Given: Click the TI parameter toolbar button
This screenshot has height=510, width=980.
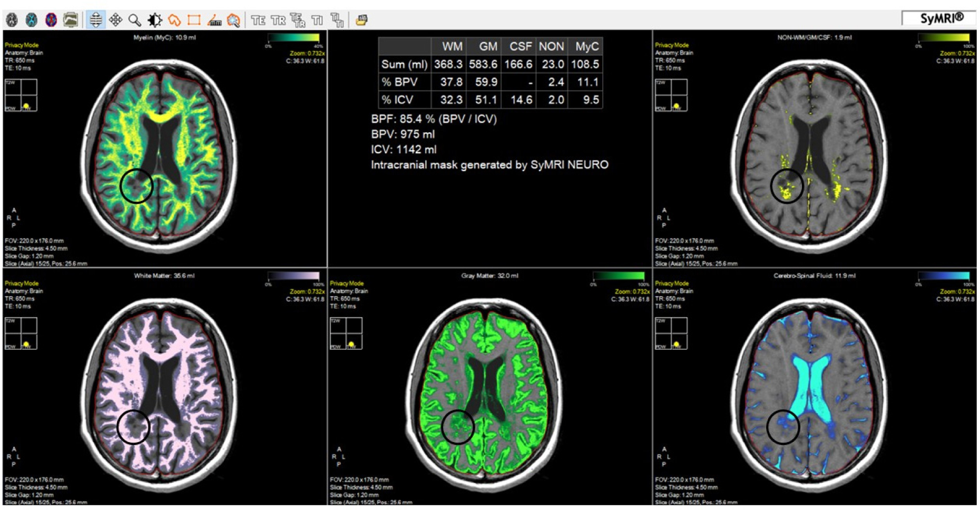Looking at the screenshot, I should 317,20.
